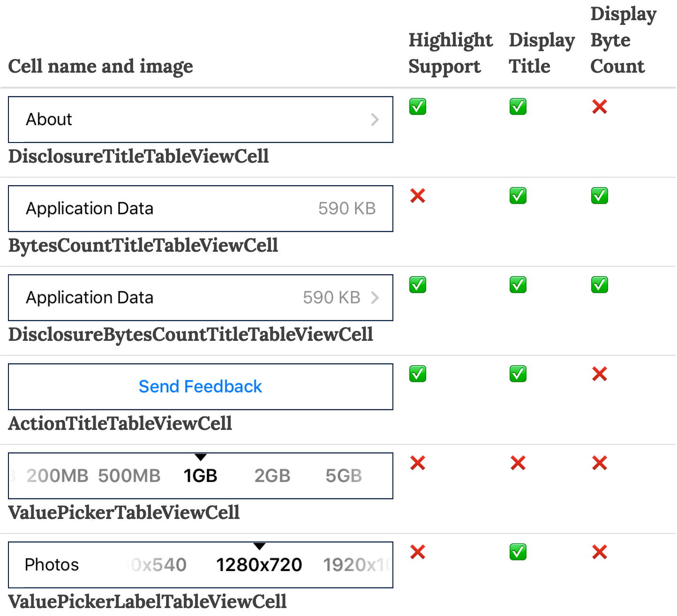This screenshot has width=677, height=616.
Task: Click the picker arrow above the 1GB value
Action: click(201, 458)
